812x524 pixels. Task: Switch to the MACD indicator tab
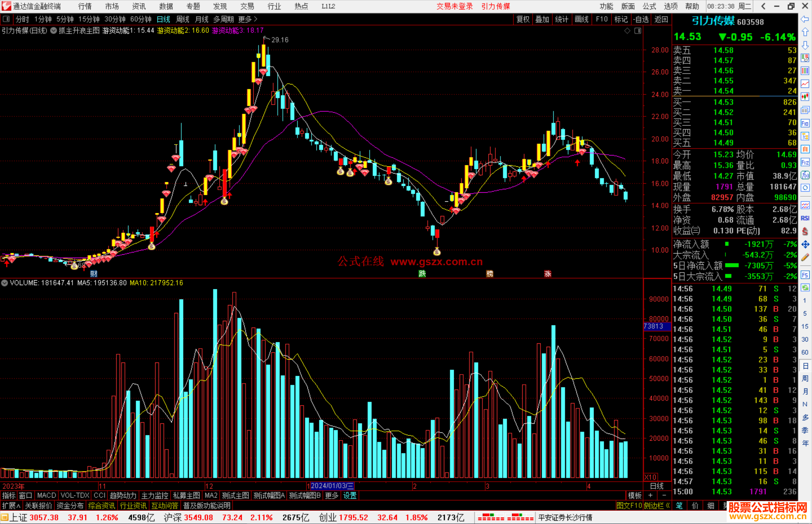pos(47,495)
